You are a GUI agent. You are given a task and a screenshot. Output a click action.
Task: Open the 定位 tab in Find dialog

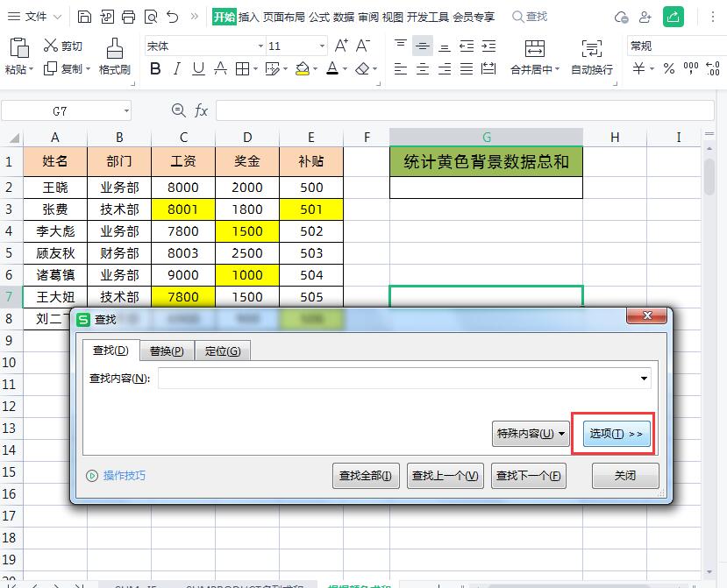(x=223, y=351)
